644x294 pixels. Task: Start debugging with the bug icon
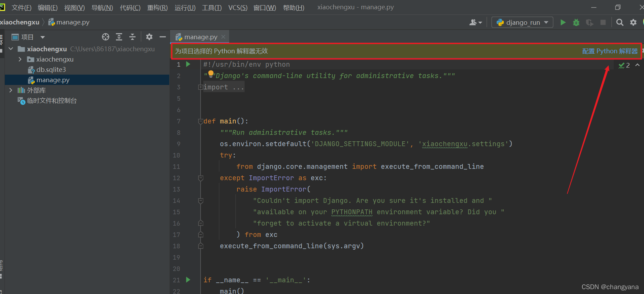click(576, 22)
